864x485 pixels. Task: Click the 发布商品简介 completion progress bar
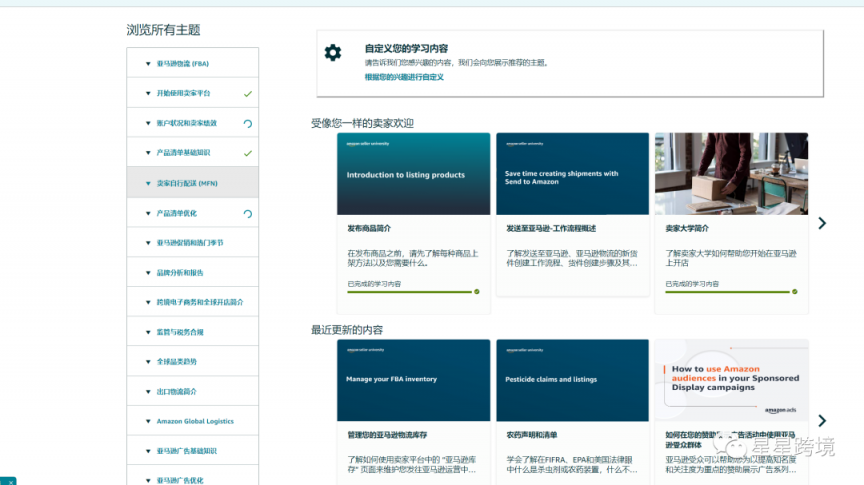tap(409, 292)
